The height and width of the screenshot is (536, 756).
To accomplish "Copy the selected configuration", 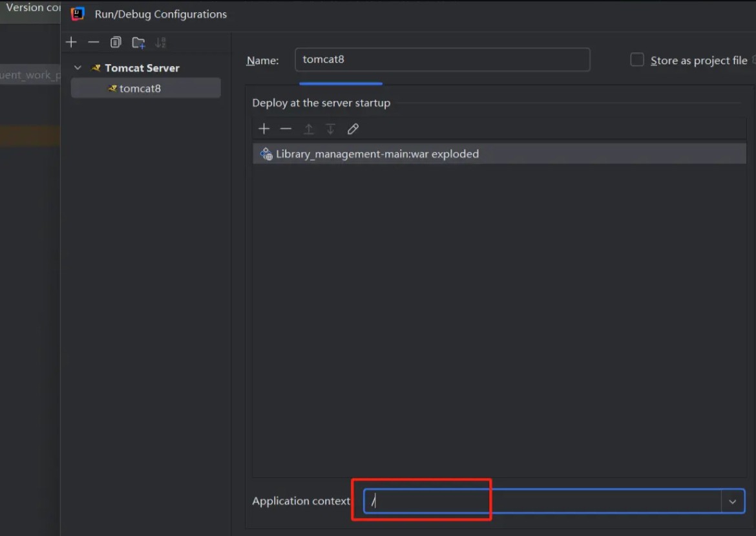I will pyautogui.click(x=116, y=43).
